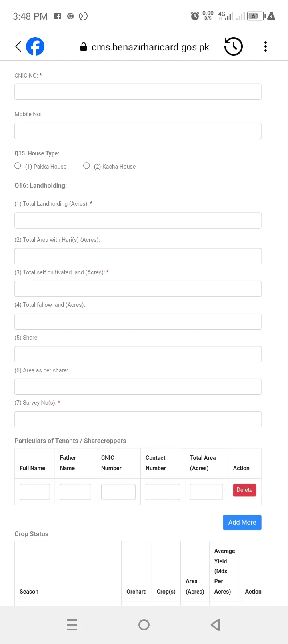Tap the cms.benazirharicard.gos.pk address text
This screenshot has height=644, width=288.
click(x=150, y=47)
